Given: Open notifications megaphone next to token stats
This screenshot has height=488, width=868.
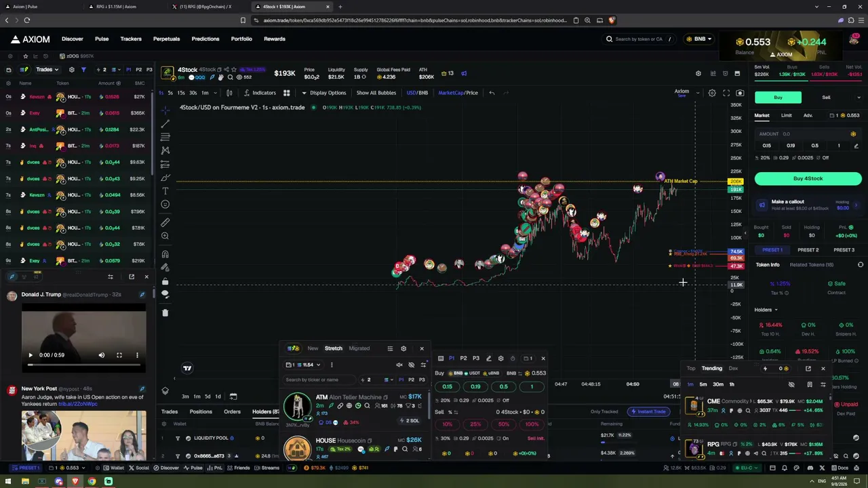Looking at the screenshot, I should click(464, 73).
